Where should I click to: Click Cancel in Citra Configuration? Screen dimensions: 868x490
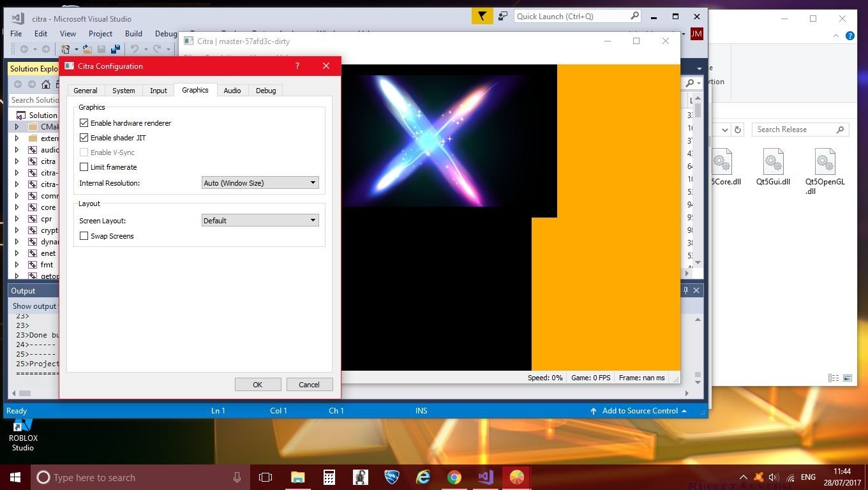310,384
